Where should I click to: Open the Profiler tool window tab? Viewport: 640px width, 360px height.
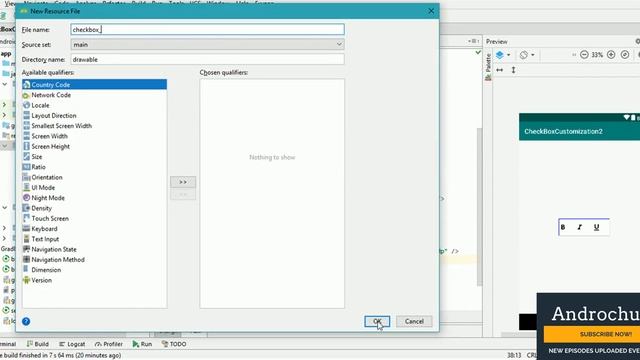point(109,344)
